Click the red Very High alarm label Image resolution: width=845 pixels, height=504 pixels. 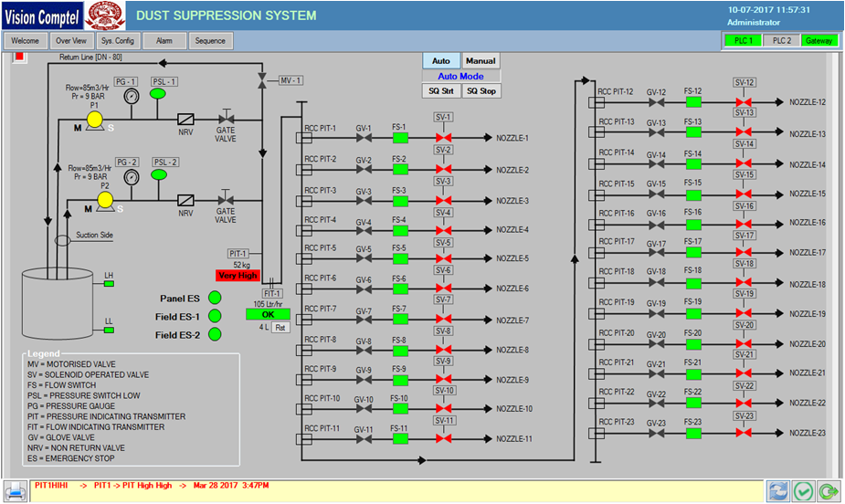[238, 276]
